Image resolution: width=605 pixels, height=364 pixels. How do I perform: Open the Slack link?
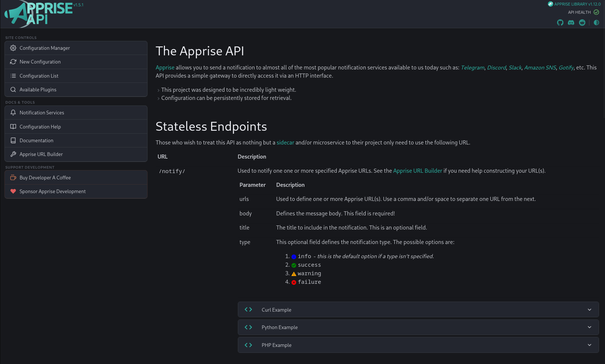click(515, 68)
